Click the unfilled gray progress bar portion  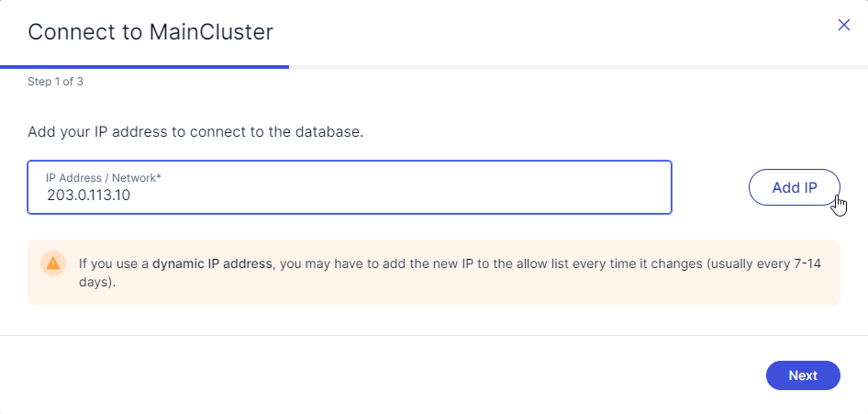tap(578, 67)
